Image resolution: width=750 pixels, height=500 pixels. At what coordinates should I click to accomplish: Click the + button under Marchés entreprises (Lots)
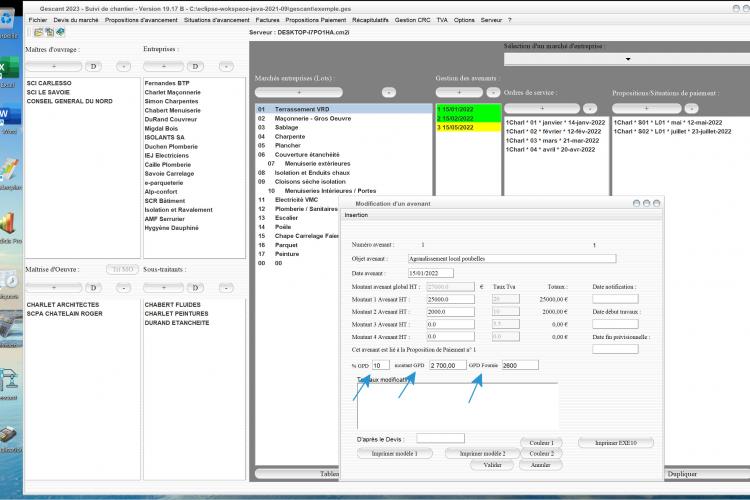click(299, 92)
